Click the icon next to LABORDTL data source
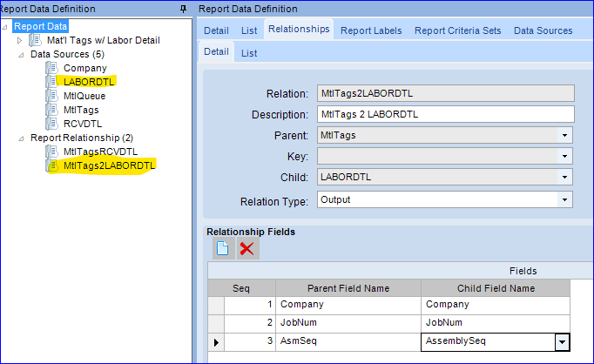The width and height of the screenshot is (594, 364). 52,82
